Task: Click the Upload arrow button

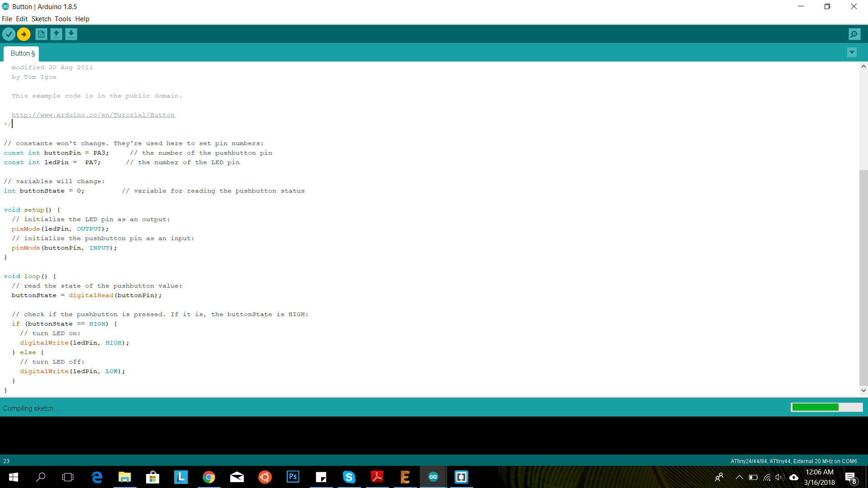Action: pyautogui.click(x=24, y=34)
